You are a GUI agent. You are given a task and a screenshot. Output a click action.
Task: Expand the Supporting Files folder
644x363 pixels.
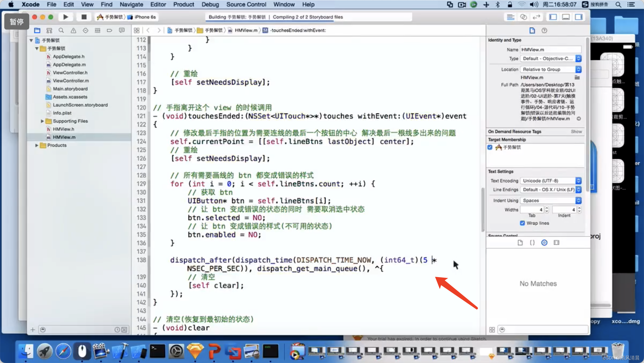click(42, 121)
